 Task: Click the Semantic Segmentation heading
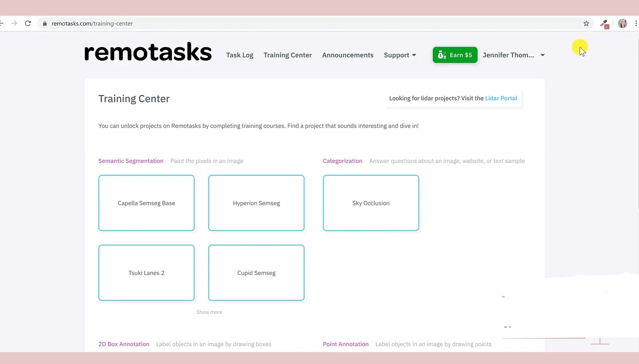point(131,161)
